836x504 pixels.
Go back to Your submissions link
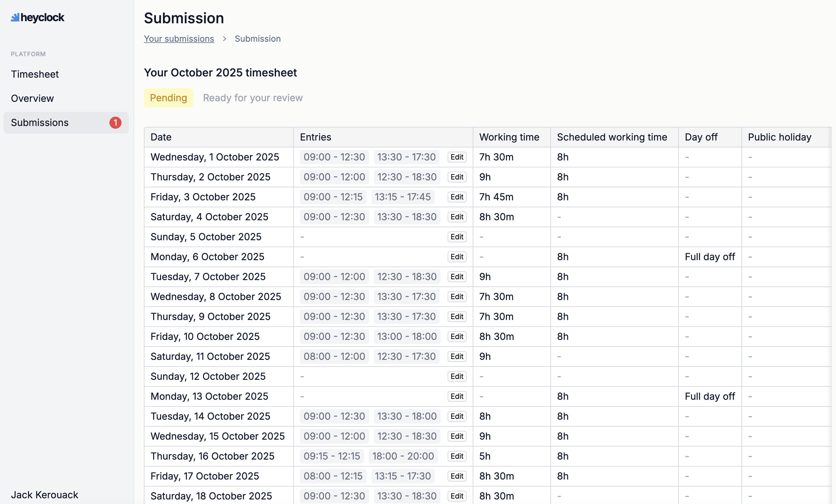(x=179, y=39)
